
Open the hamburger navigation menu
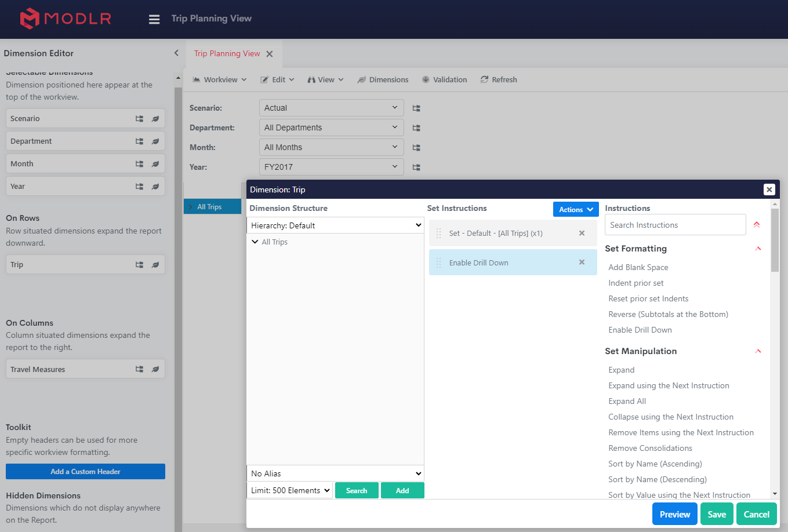coord(154,19)
